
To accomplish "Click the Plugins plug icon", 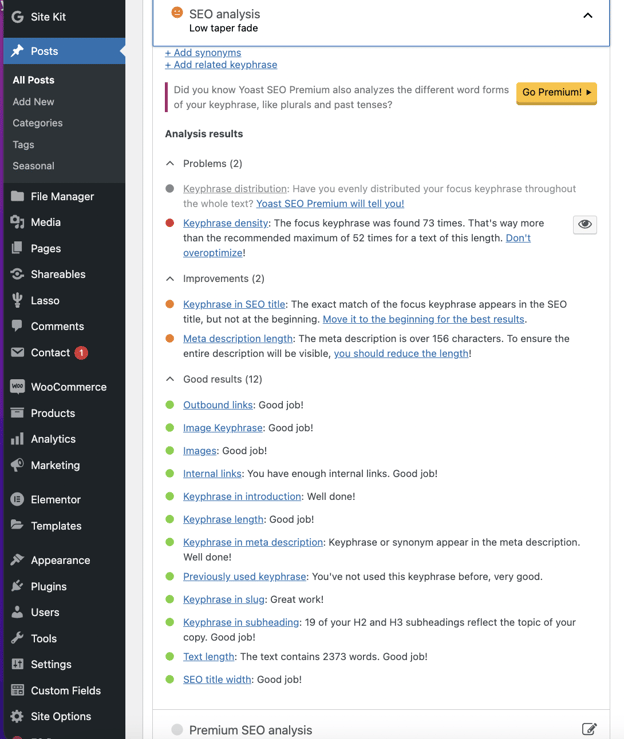I will coord(17,586).
